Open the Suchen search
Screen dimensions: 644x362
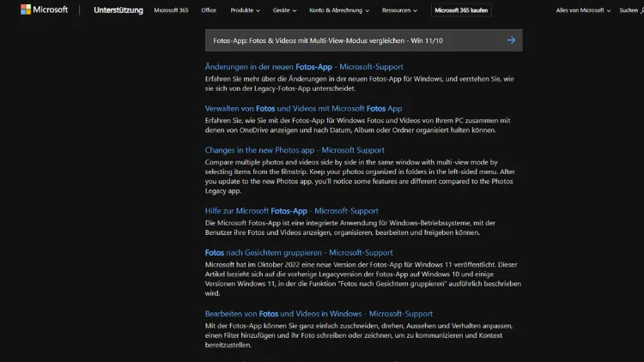pos(632,10)
